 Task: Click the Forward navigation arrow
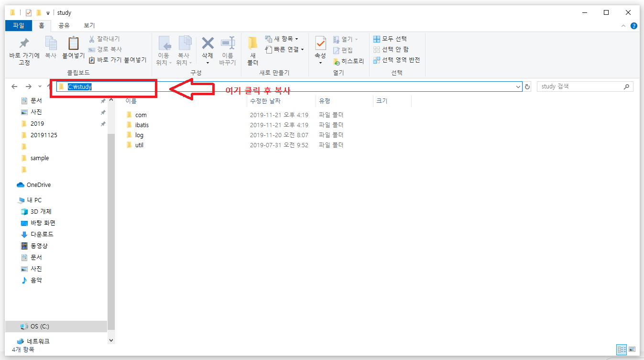click(x=28, y=87)
